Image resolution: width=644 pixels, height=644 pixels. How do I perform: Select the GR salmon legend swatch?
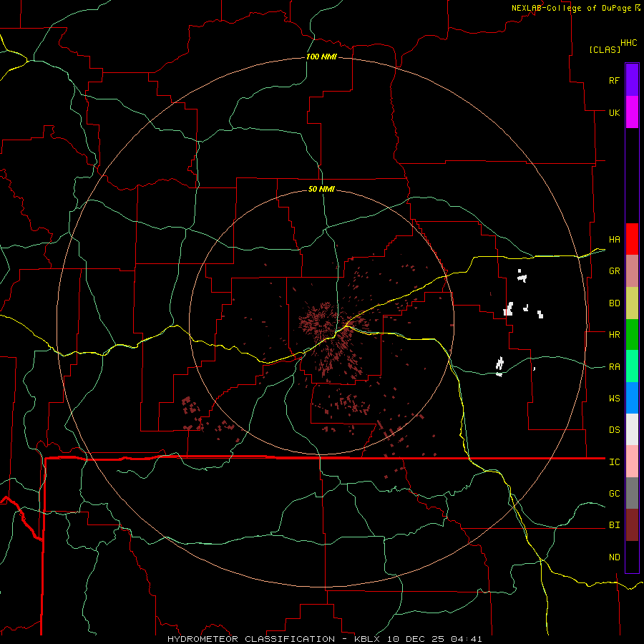632,270
